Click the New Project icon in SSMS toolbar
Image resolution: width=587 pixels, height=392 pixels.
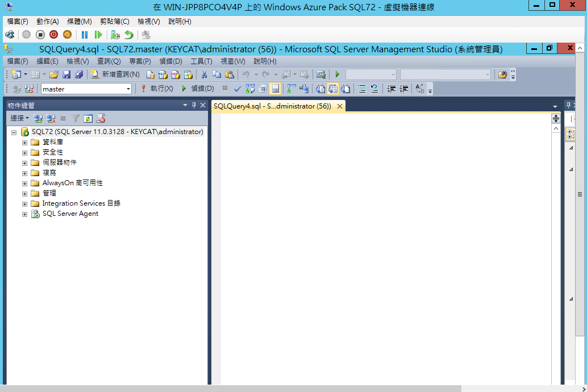16,74
